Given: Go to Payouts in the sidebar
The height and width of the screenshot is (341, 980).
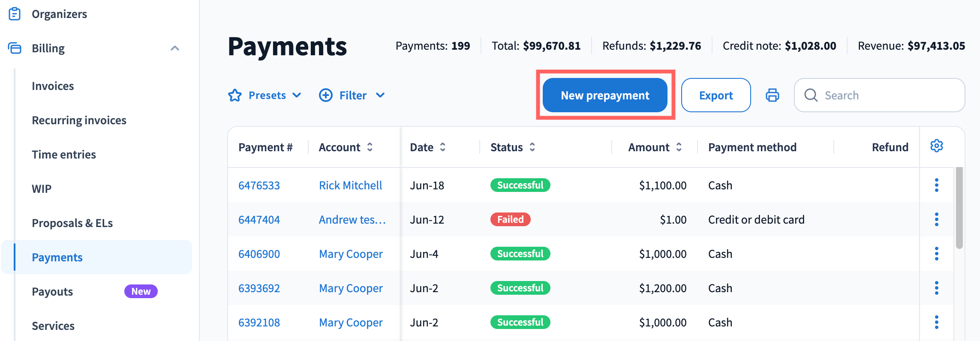Looking at the screenshot, I should pyautogui.click(x=52, y=292).
